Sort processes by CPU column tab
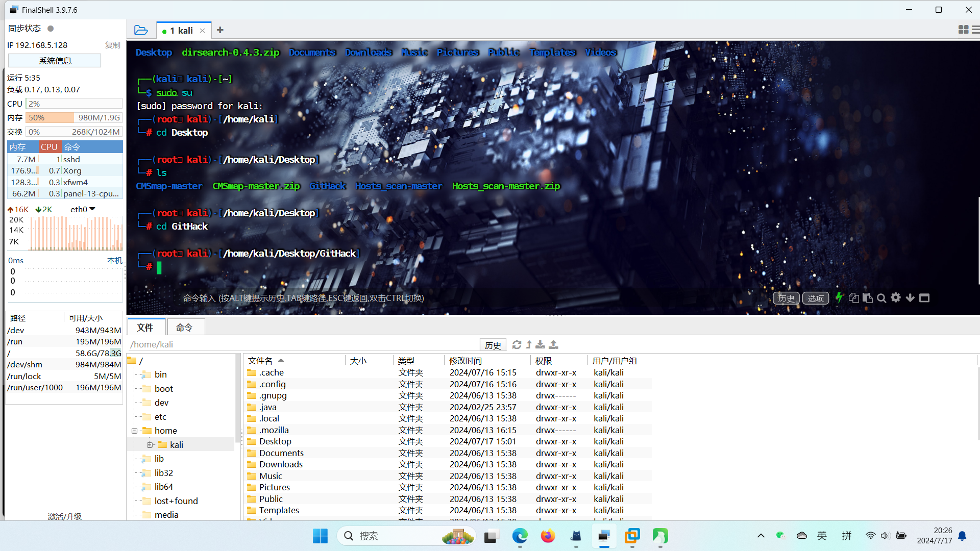This screenshot has height=551, width=980. [x=49, y=147]
